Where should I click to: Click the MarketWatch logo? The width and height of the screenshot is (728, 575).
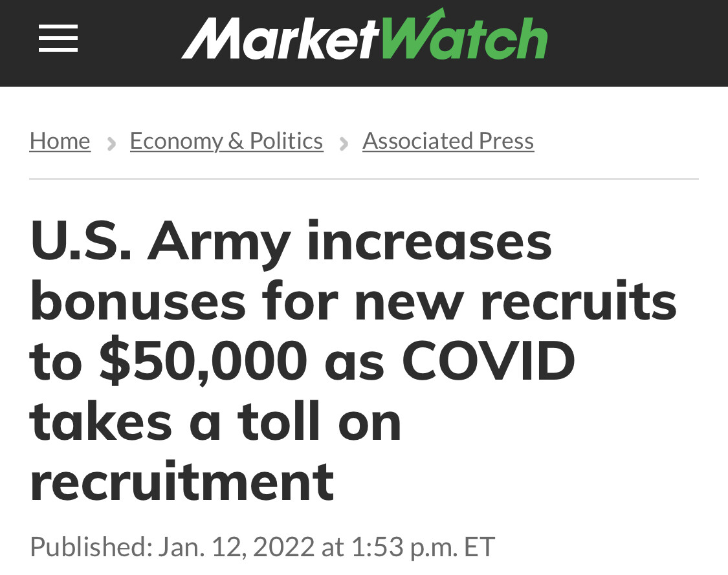(364, 38)
